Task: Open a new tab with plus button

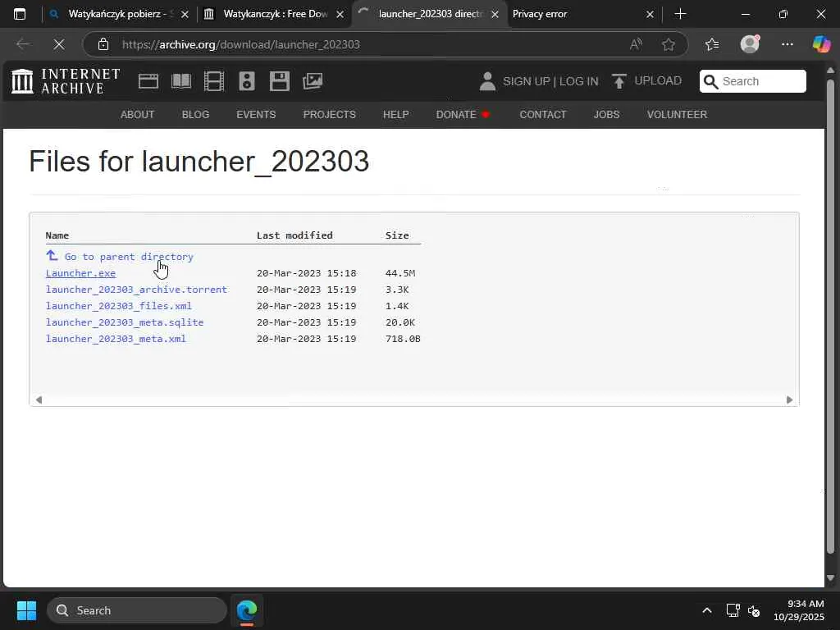Action: point(680,14)
